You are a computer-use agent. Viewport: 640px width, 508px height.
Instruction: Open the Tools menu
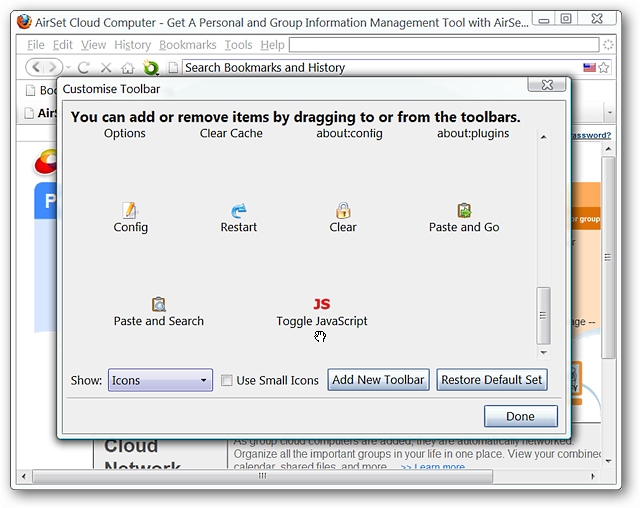click(x=238, y=44)
